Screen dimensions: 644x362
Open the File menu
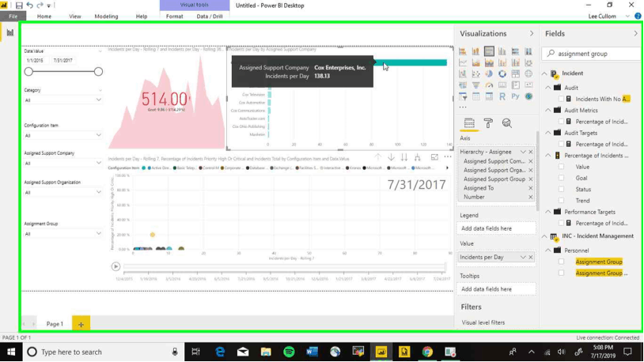(13, 17)
